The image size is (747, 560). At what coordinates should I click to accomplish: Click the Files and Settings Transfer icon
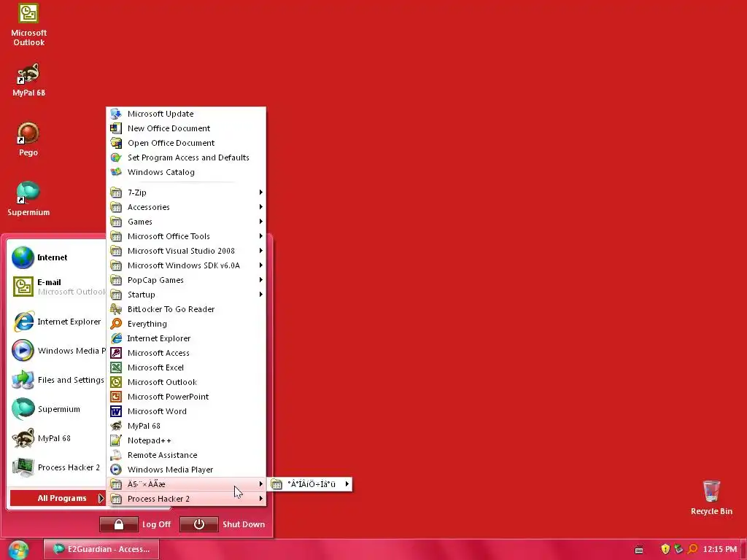pos(23,380)
